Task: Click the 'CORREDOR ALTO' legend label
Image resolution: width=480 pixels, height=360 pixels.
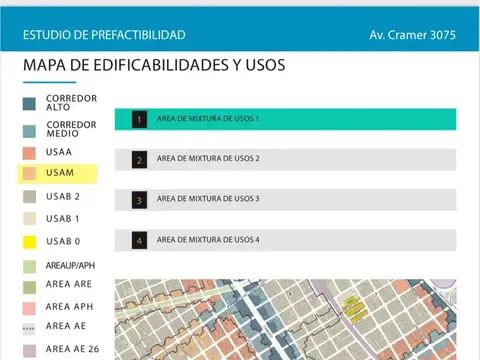Action: [x=71, y=103]
